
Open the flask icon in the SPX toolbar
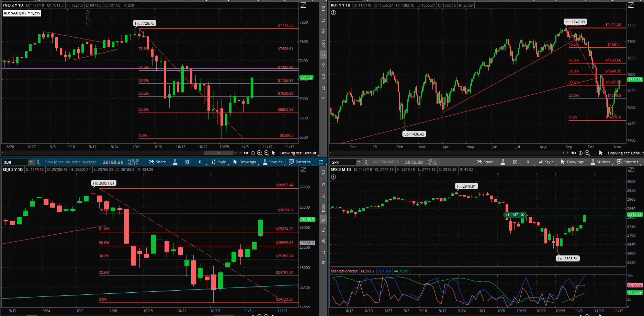503,162
